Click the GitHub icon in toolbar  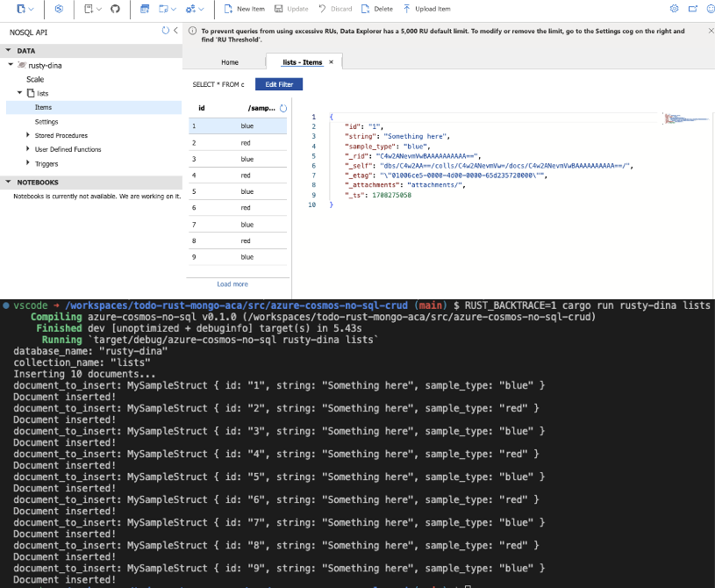point(115,9)
